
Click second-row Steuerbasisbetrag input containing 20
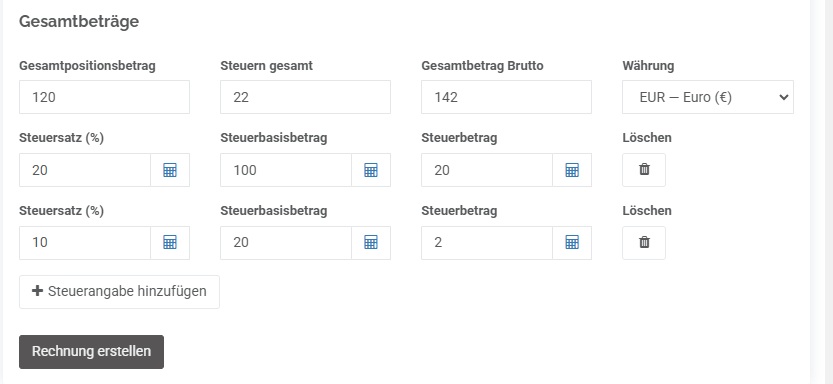point(286,243)
